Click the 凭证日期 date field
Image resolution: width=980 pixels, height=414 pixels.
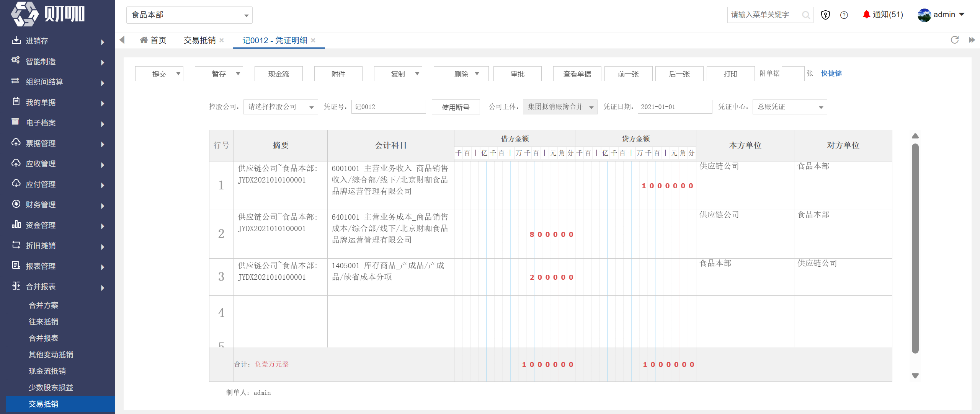[675, 107]
